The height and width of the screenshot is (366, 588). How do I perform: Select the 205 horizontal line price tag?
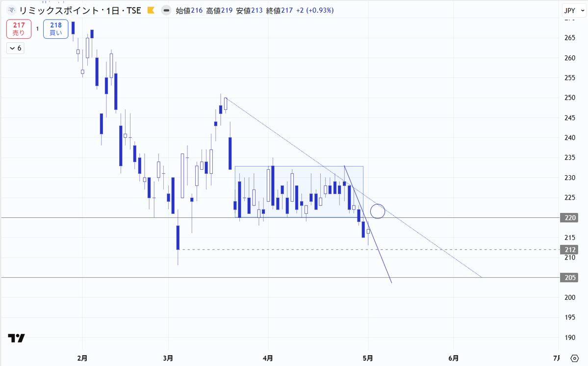pyautogui.click(x=569, y=278)
